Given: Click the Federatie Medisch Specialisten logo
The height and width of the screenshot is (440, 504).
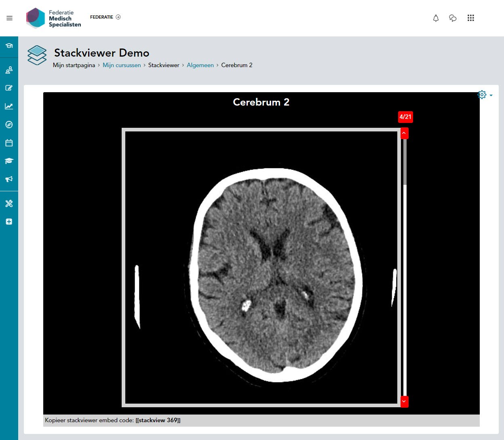Looking at the screenshot, I should coord(53,18).
